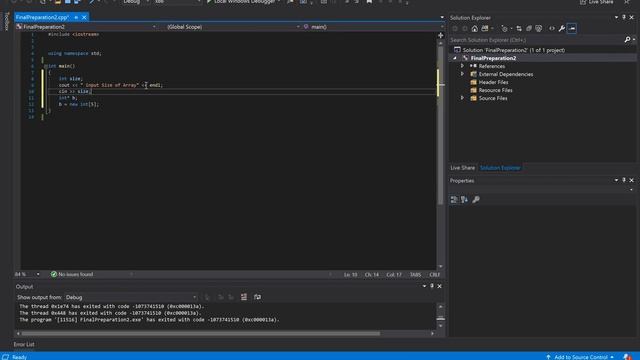The height and width of the screenshot is (360, 640).
Task: Open the Error List tab
Action: 24,344
